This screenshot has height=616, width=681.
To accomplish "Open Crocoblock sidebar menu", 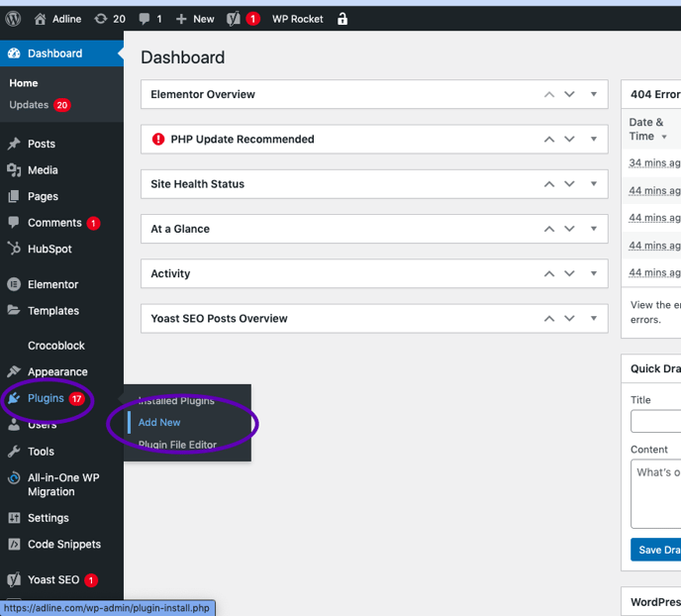I will pos(56,346).
